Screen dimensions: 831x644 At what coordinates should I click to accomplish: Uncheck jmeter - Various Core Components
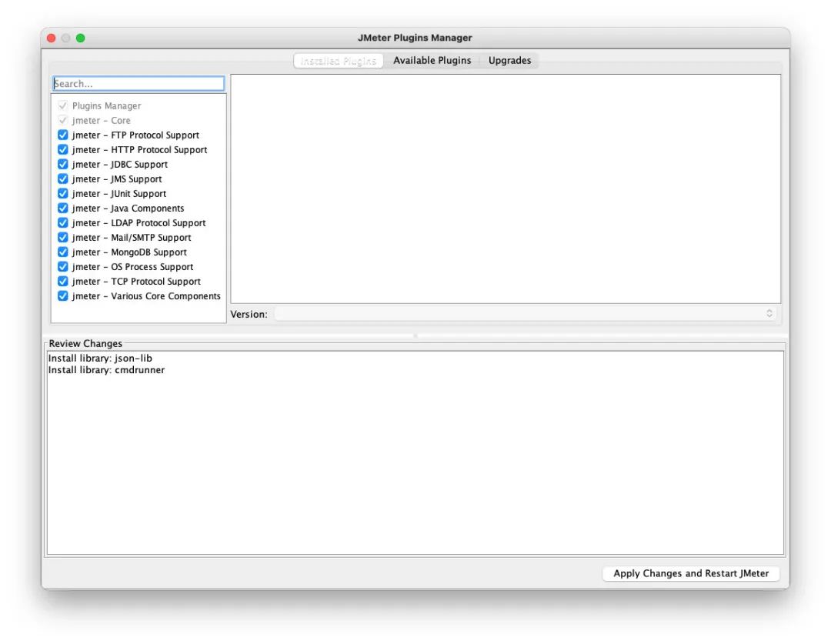62,295
